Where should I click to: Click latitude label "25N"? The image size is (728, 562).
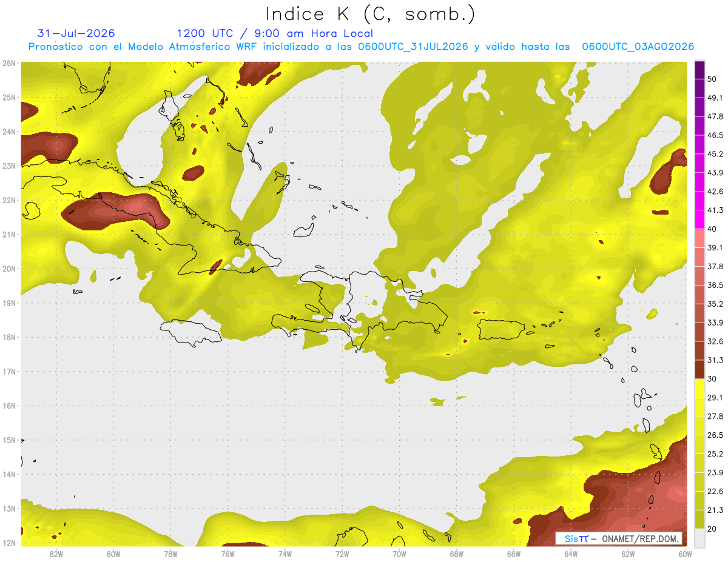pyautogui.click(x=9, y=97)
